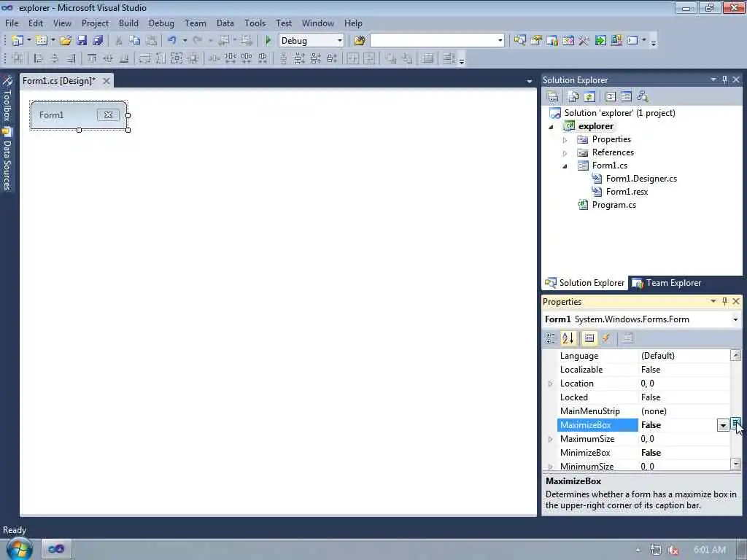The image size is (747, 560).
Task: Click the Save All icon
Action: [98, 41]
